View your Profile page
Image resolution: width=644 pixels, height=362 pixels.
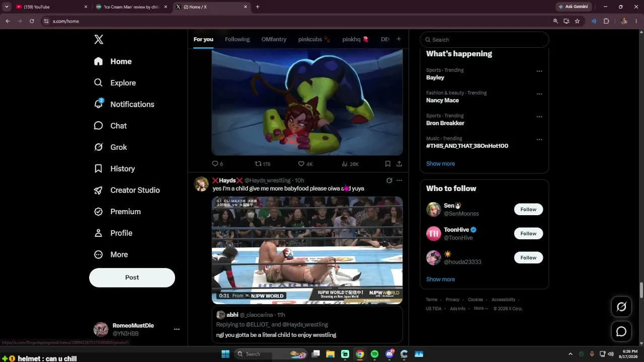tap(113, 233)
